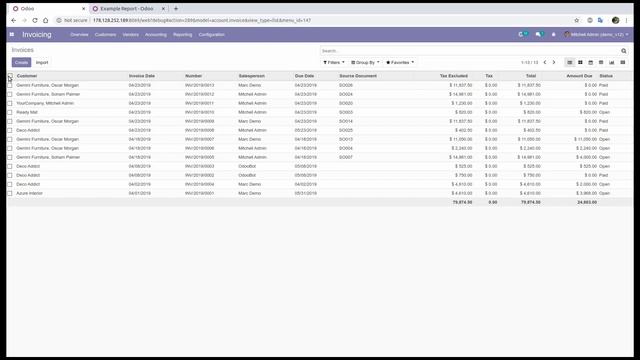Go to the Overview menu
The width and height of the screenshot is (640, 360).
click(79, 35)
